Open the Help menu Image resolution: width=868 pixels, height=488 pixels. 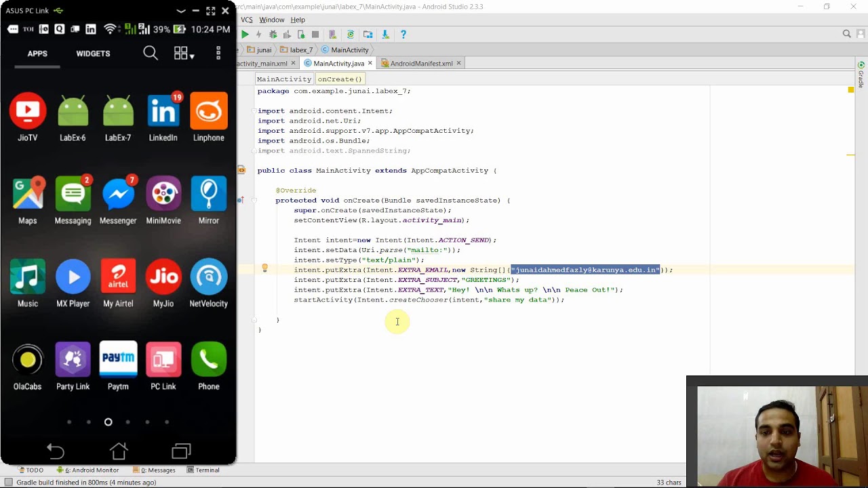click(298, 20)
